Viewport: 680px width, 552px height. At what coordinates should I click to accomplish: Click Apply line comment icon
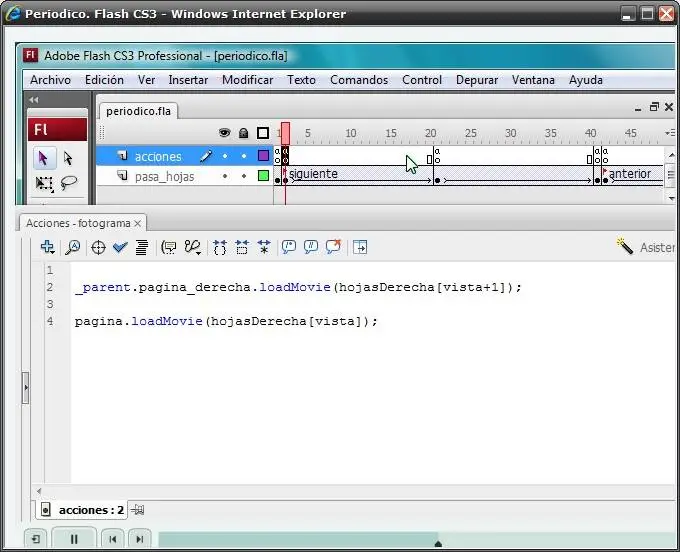pyautogui.click(x=311, y=247)
